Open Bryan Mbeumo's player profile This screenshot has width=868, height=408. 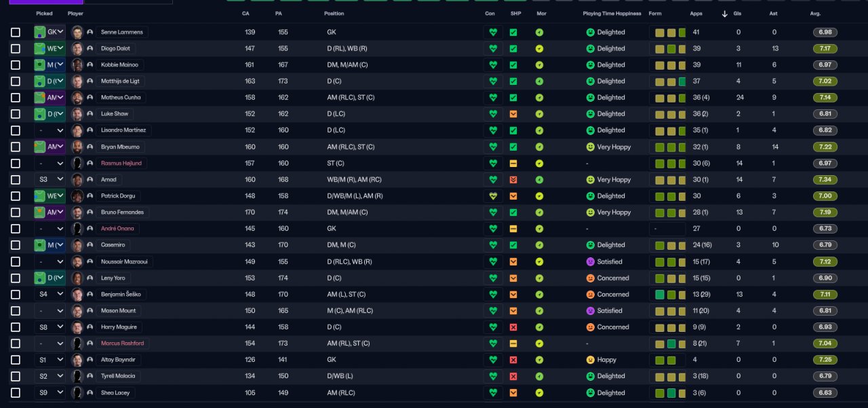[120, 147]
